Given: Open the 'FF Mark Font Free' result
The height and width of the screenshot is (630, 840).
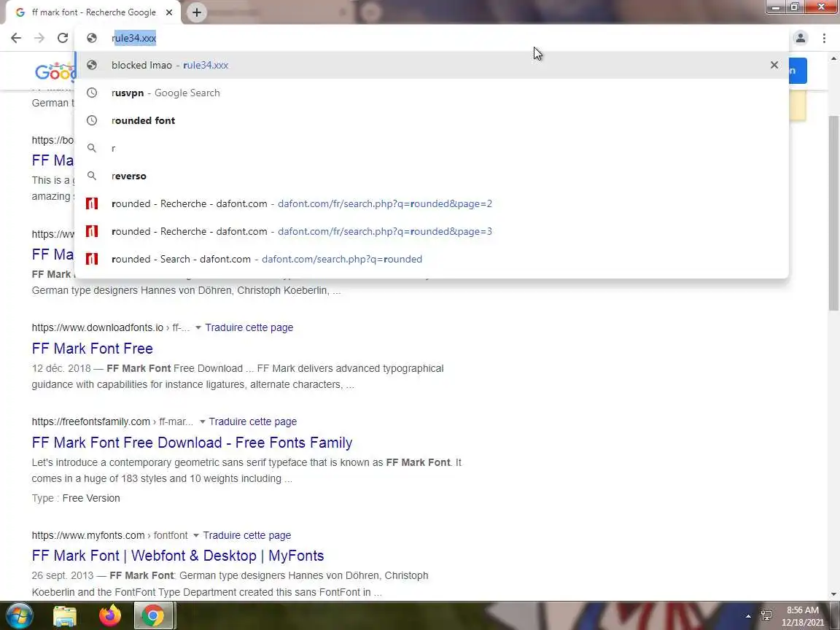Looking at the screenshot, I should [x=92, y=349].
